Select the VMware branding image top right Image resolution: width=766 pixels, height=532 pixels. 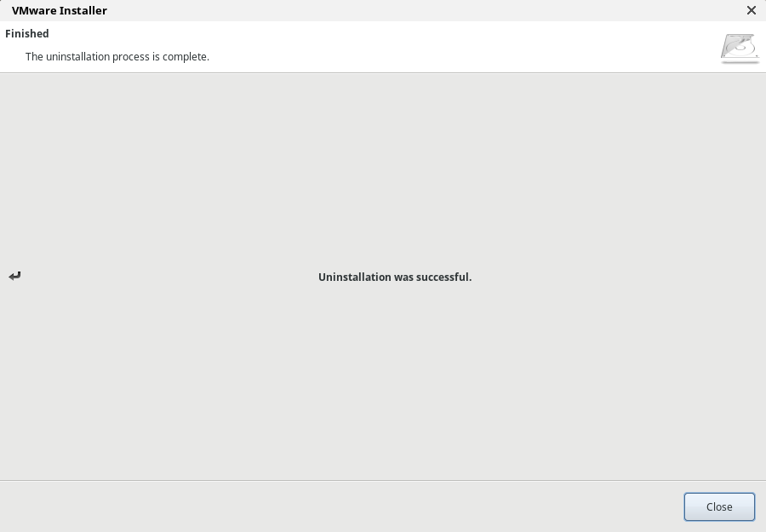point(739,49)
